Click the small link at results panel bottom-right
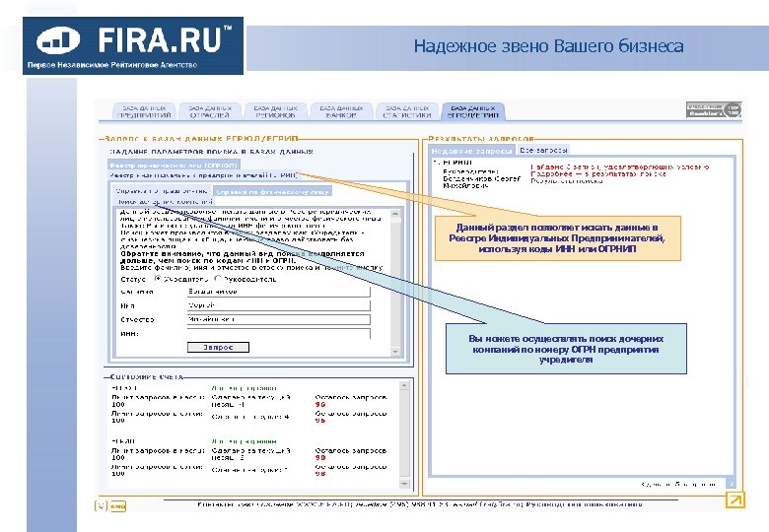769x532 pixels. click(678, 484)
